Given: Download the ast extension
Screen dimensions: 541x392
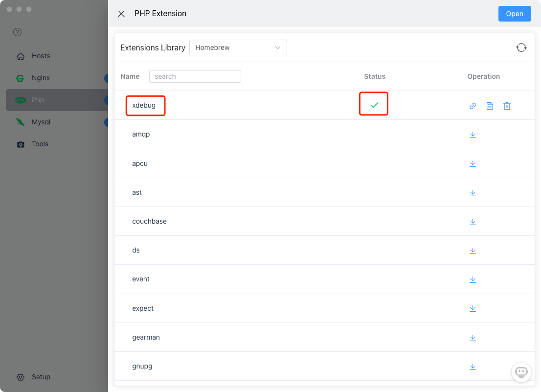Looking at the screenshot, I should click(x=473, y=193).
